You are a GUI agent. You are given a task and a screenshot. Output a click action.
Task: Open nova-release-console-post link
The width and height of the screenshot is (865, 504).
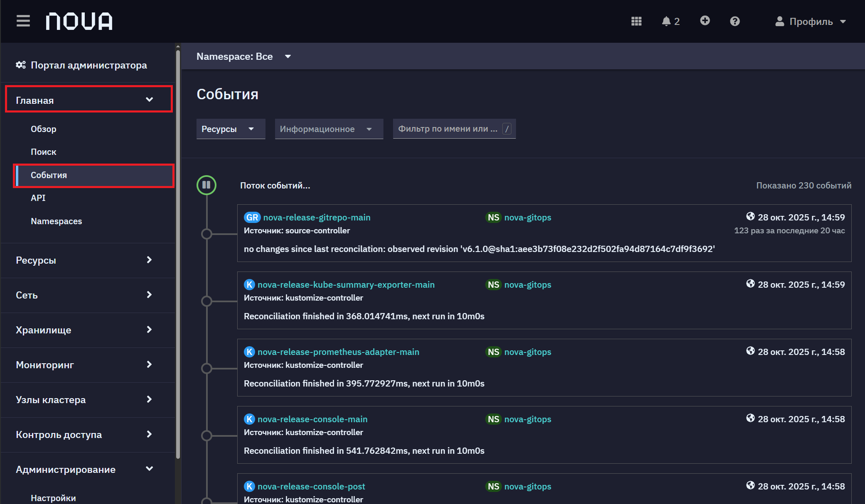point(311,487)
